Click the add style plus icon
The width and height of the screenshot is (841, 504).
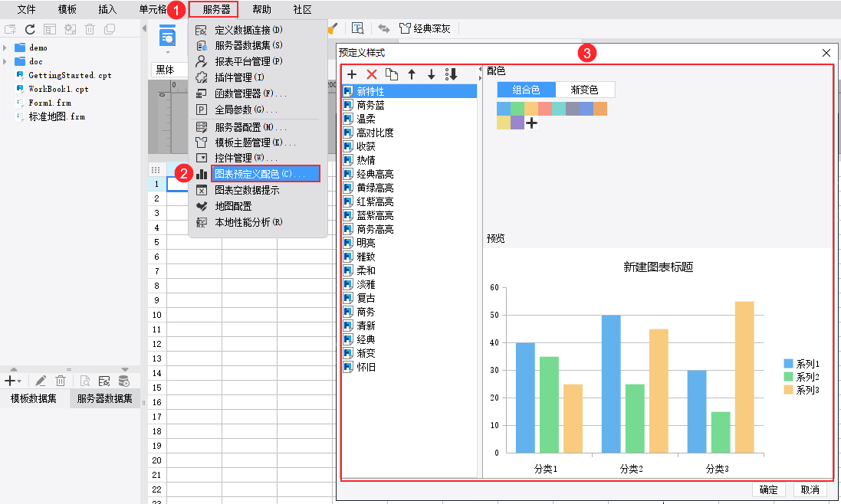352,74
